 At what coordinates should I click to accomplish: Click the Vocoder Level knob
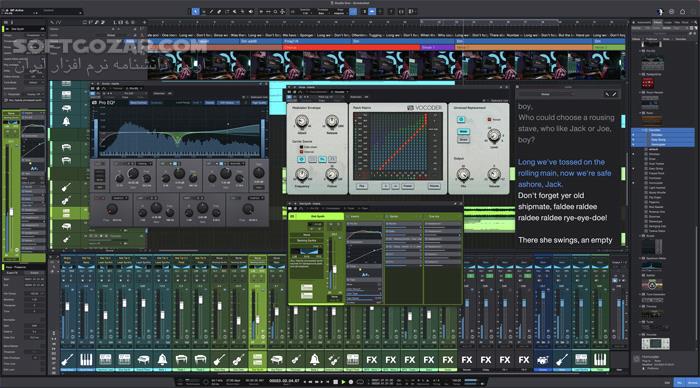(494, 136)
